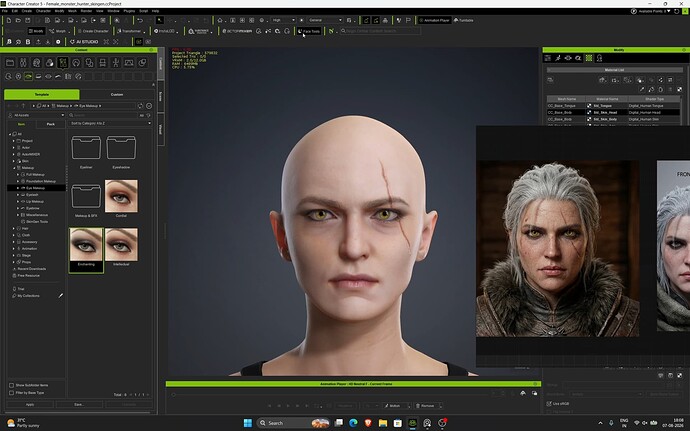Open the Character menu

(x=43, y=11)
